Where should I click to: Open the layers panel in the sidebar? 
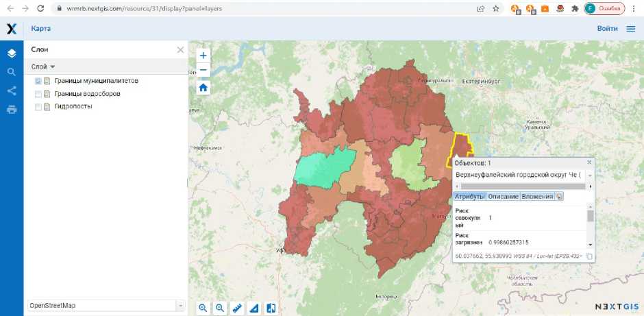pos(12,53)
